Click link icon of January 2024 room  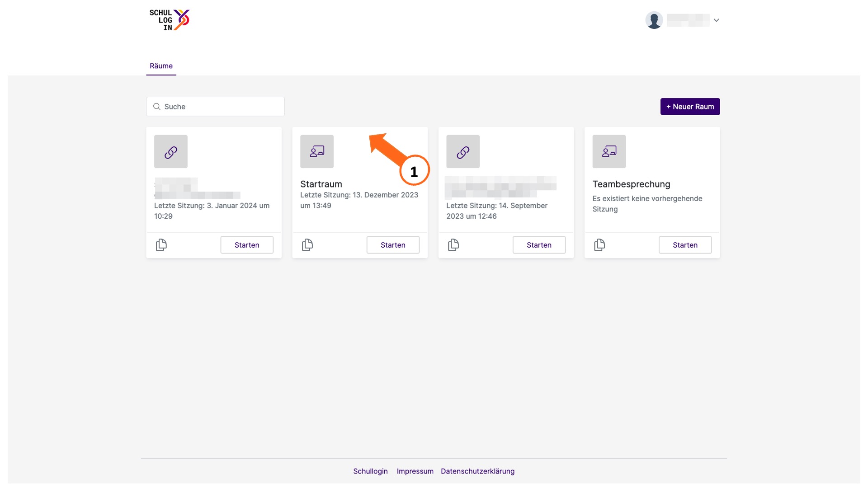pyautogui.click(x=171, y=152)
